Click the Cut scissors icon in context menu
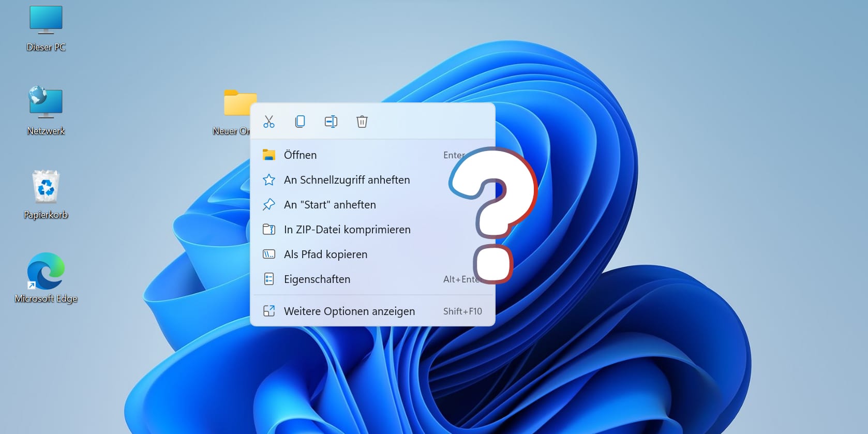Screen dimensions: 868x434 point(269,122)
